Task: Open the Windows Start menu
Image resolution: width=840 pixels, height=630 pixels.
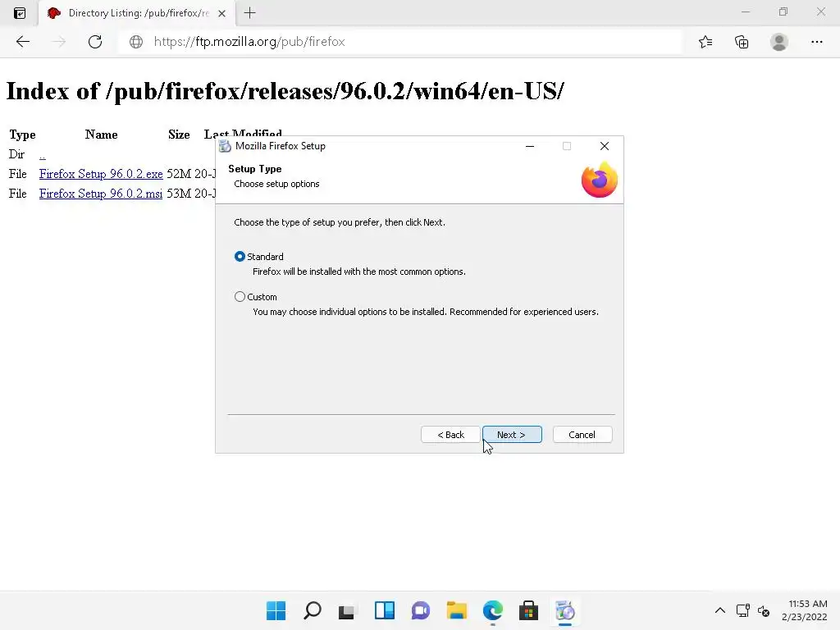Action: tap(276, 610)
